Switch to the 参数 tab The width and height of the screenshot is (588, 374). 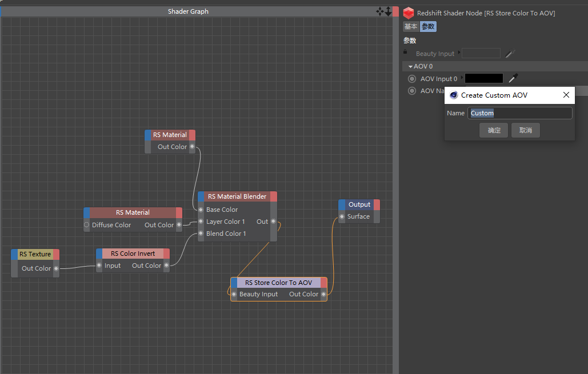click(428, 27)
